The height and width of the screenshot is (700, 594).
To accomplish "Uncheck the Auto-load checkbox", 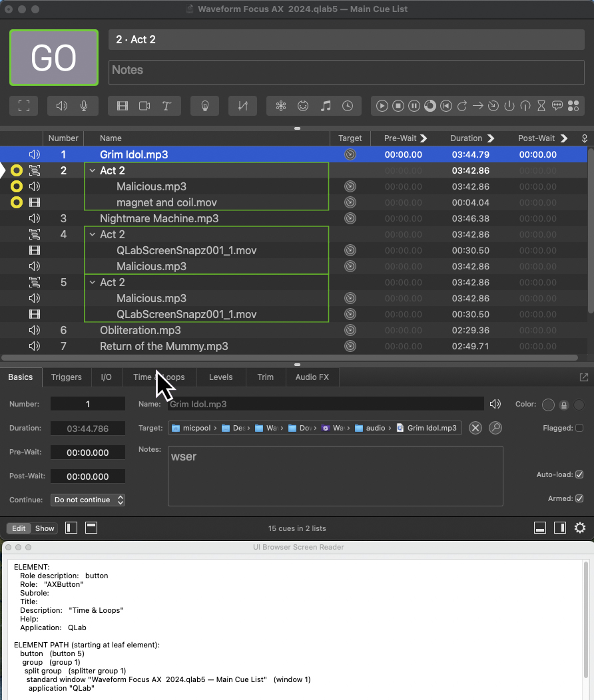I will pos(579,474).
